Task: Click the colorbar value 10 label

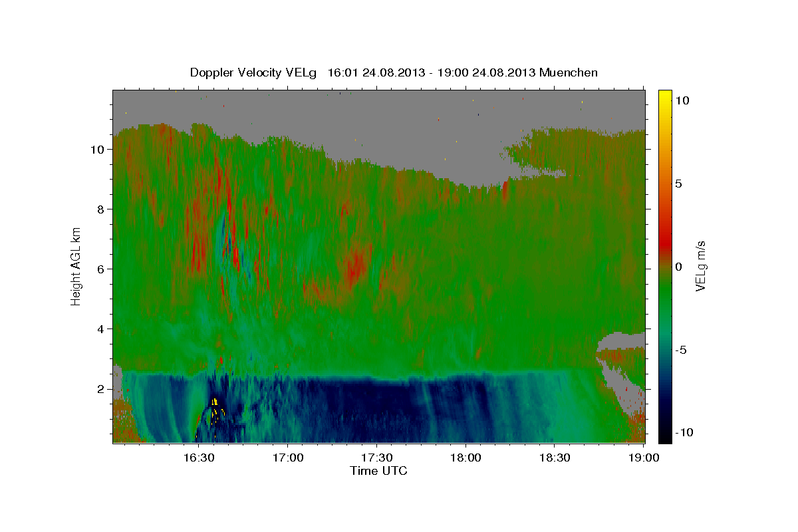Action: click(x=682, y=100)
